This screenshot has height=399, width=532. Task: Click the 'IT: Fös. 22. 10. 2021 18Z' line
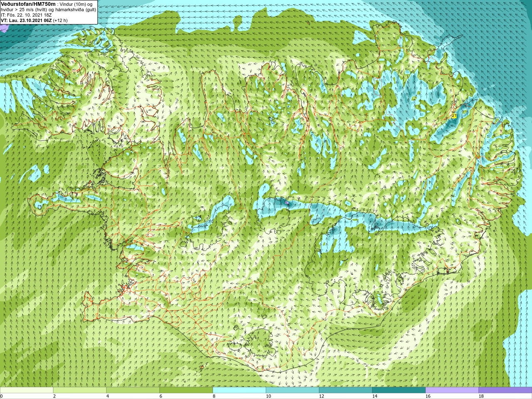(x=27, y=15)
